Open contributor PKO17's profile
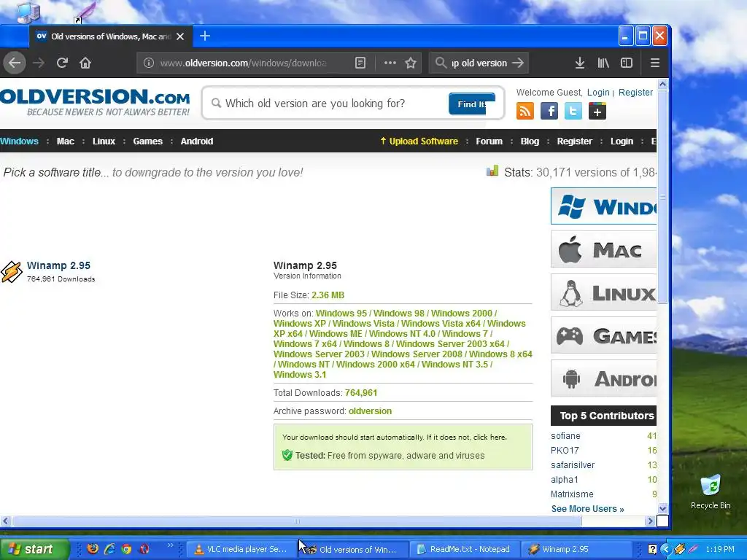The image size is (747, 560). tap(565, 451)
